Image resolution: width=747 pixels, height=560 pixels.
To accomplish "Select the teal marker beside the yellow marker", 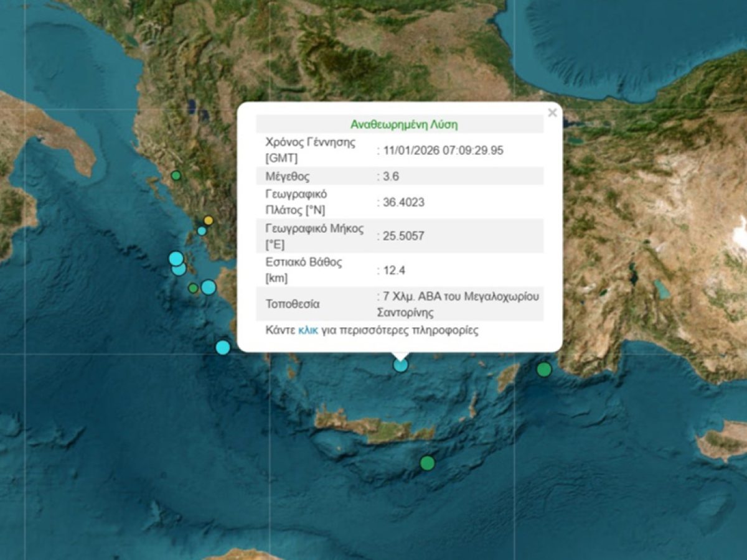I will coord(201,231).
